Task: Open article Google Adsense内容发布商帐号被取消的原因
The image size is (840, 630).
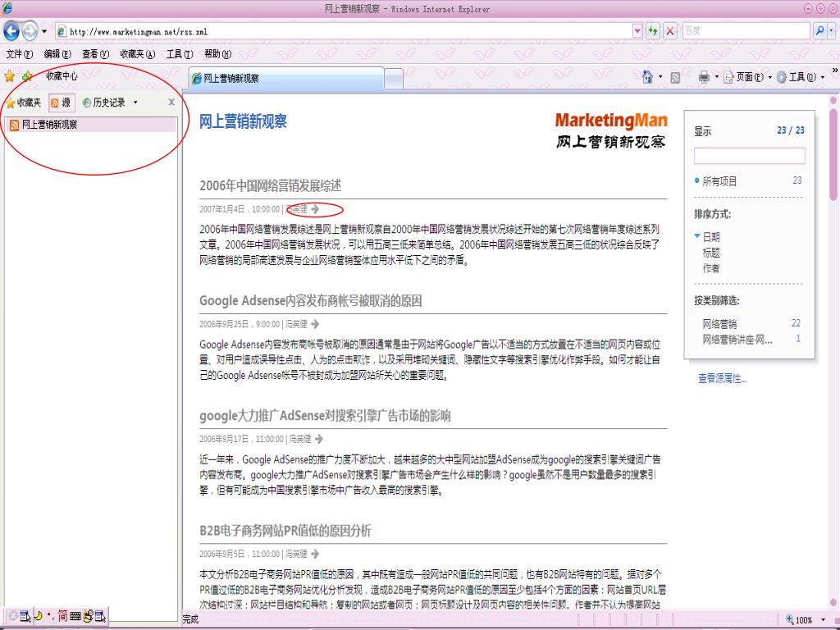Action: click(310, 300)
